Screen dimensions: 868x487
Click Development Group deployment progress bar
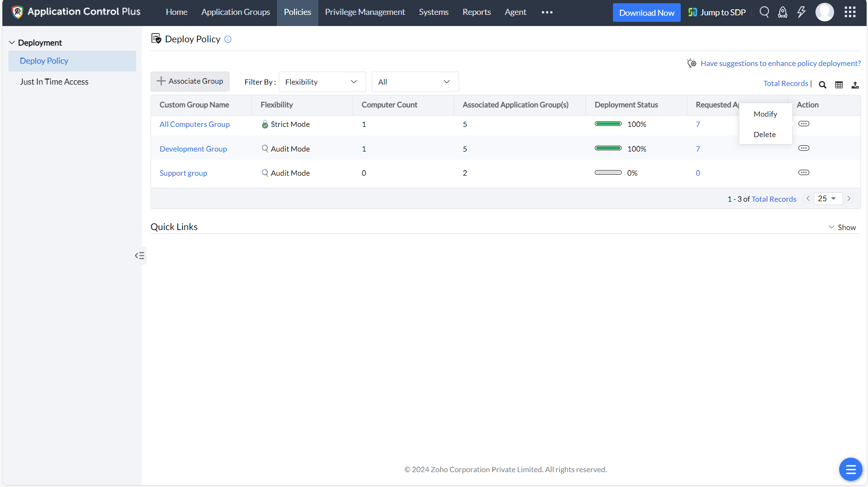point(608,148)
